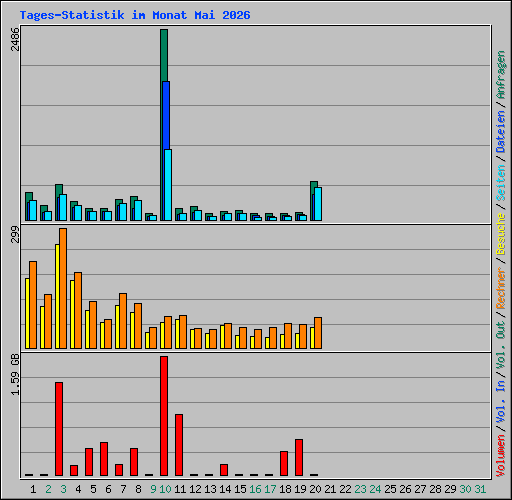This screenshot has height=500, width=512.
Task: Click the chart title Tages-Statistik im Monat Mai 2026
Action: (135, 15)
